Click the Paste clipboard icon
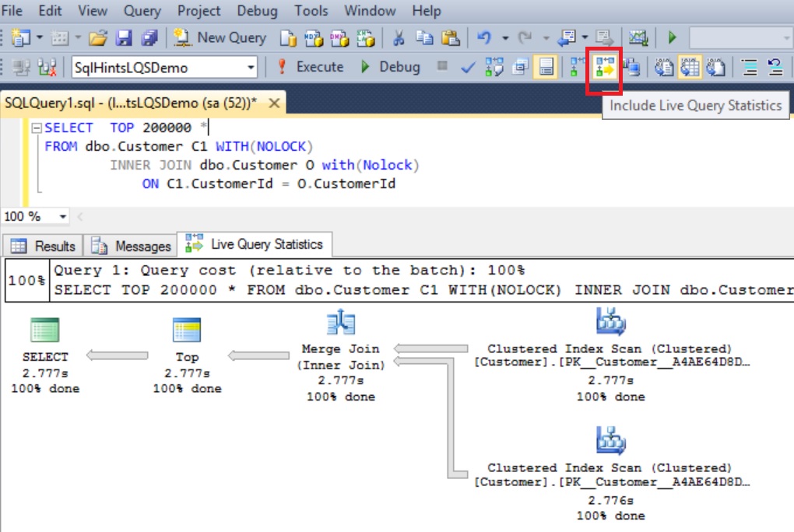 tap(450, 37)
